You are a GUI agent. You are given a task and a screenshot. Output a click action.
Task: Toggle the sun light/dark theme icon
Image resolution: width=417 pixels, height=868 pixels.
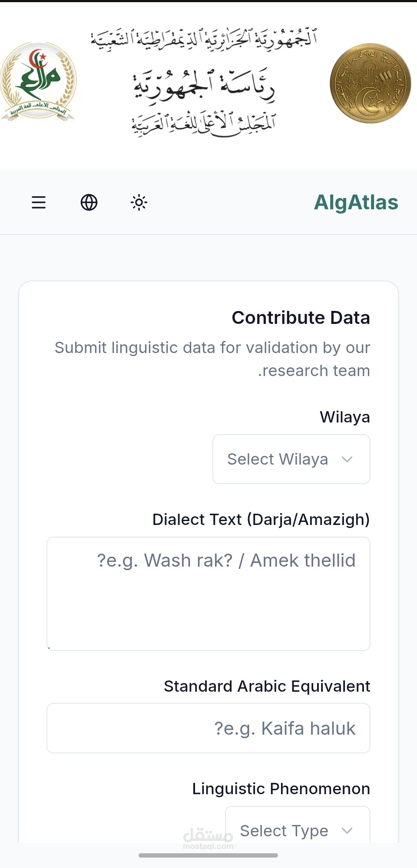139,202
